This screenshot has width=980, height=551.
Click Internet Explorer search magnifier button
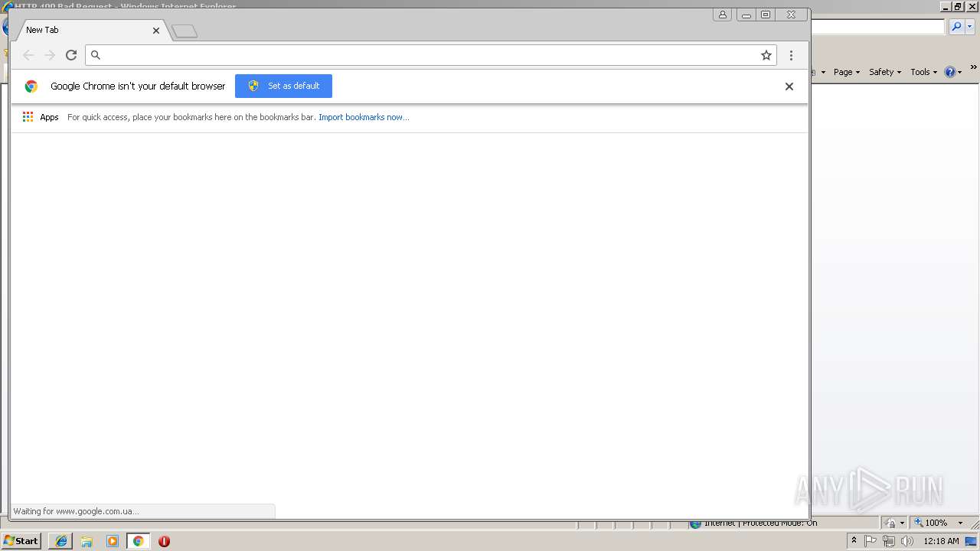(956, 27)
